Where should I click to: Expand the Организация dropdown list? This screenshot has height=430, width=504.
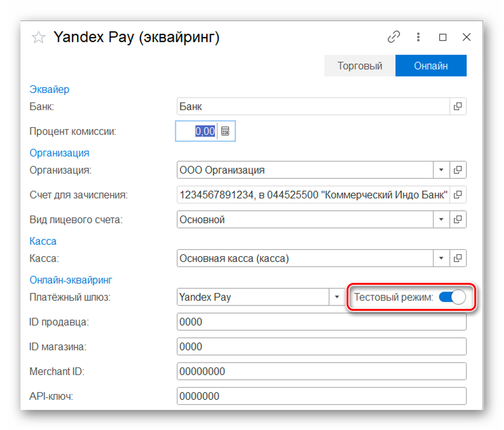pyautogui.click(x=441, y=170)
